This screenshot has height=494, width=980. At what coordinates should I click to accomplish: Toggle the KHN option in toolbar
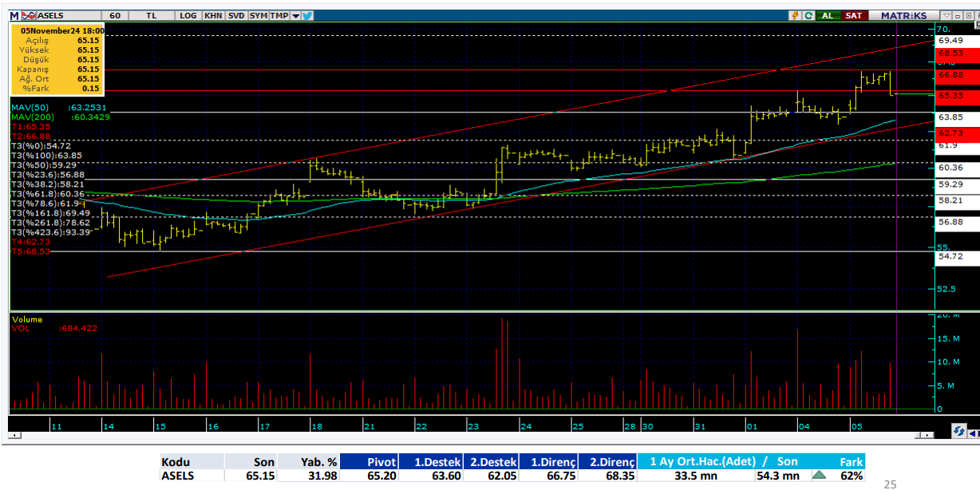click(213, 15)
